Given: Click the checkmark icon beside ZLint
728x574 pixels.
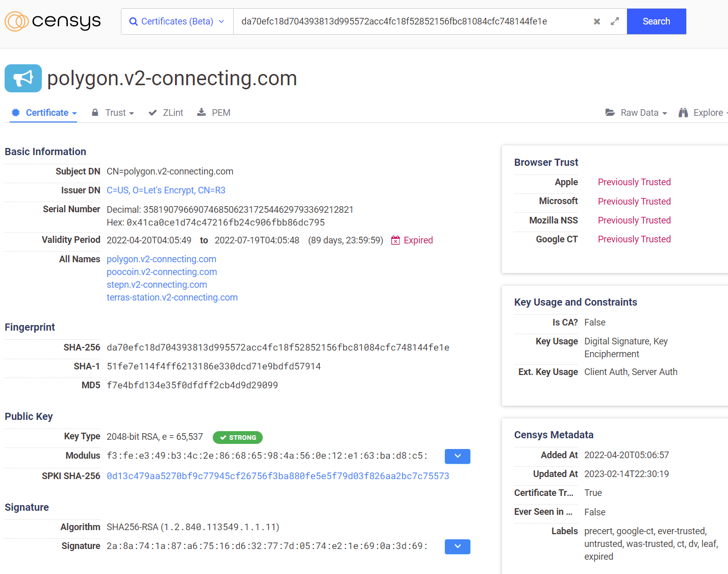Looking at the screenshot, I should point(153,113).
